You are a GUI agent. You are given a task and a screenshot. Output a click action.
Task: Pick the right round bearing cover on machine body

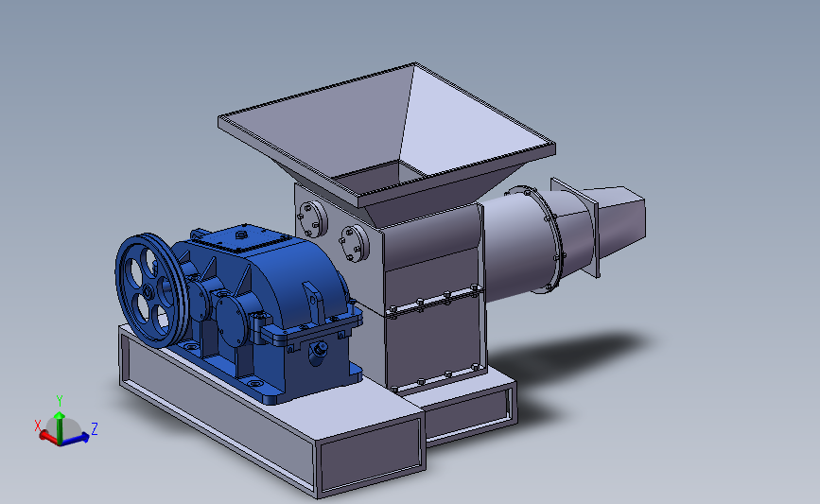[355, 244]
